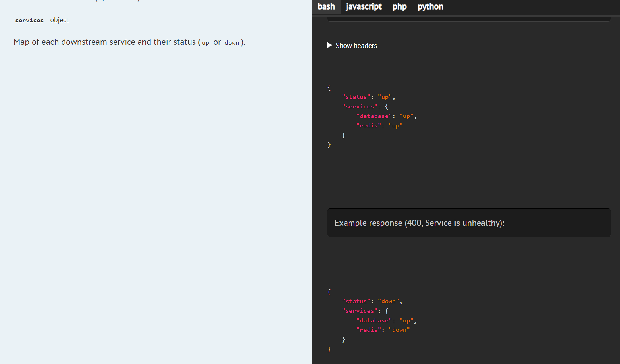Click the services parameter name
This screenshot has height=364, width=620.
29,20
